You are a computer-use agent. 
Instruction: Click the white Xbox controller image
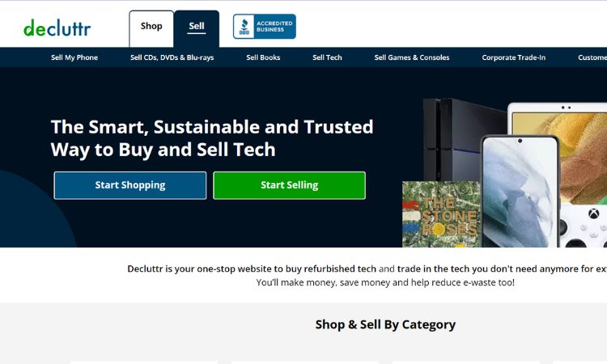click(x=584, y=226)
